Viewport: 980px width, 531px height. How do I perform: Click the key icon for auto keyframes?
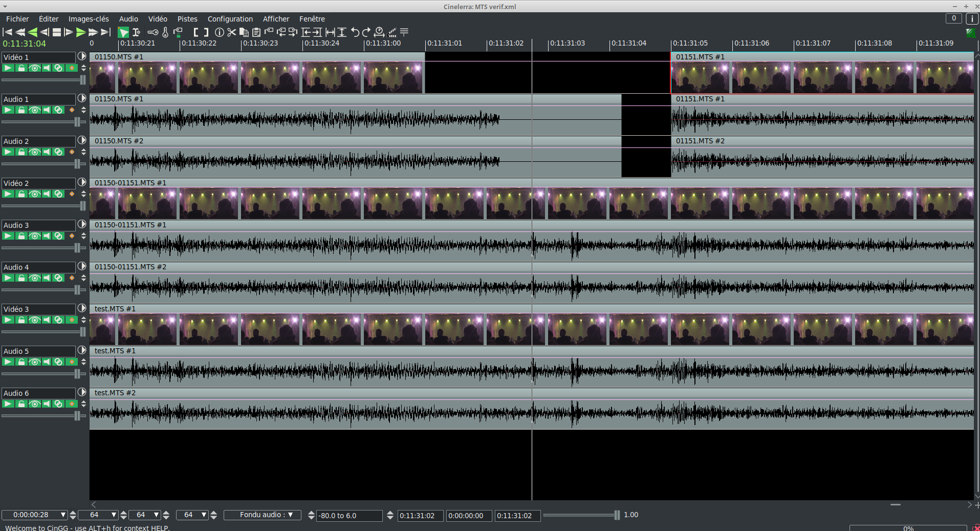pyautogui.click(x=153, y=32)
